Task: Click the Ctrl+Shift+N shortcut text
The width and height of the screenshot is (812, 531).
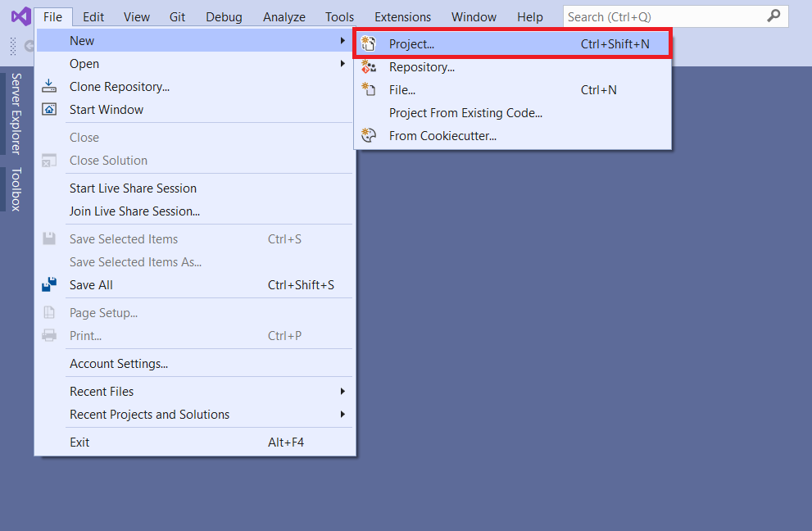Action: coord(615,44)
